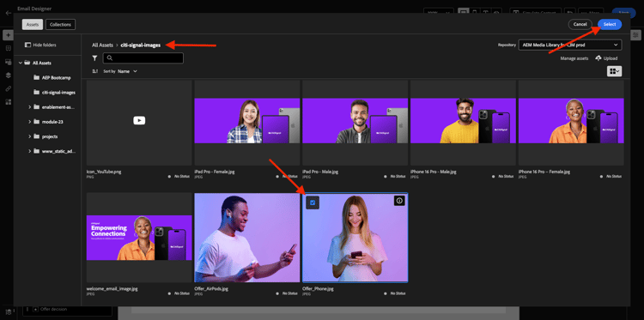Click the blue Select button
644x320 pixels.
pyautogui.click(x=610, y=25)
